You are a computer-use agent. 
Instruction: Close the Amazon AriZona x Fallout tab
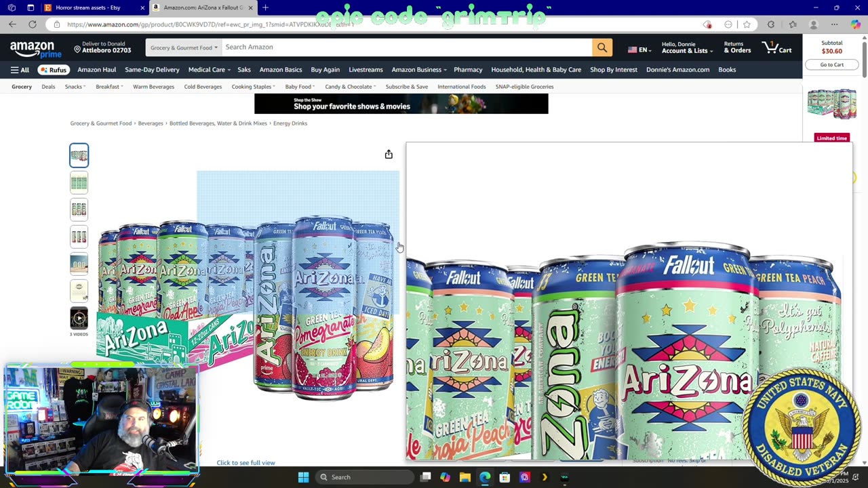[250, 7]
